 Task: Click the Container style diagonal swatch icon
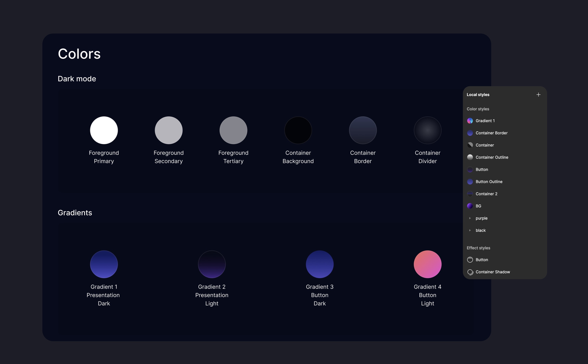470,145
